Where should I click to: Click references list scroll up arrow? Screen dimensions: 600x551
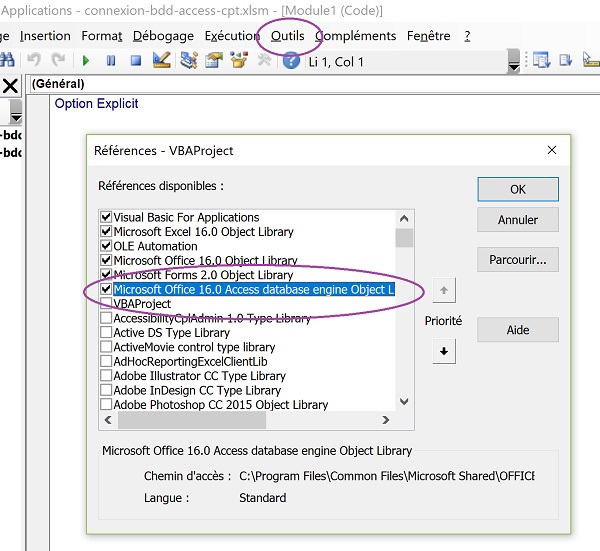(x=404, y=219)
